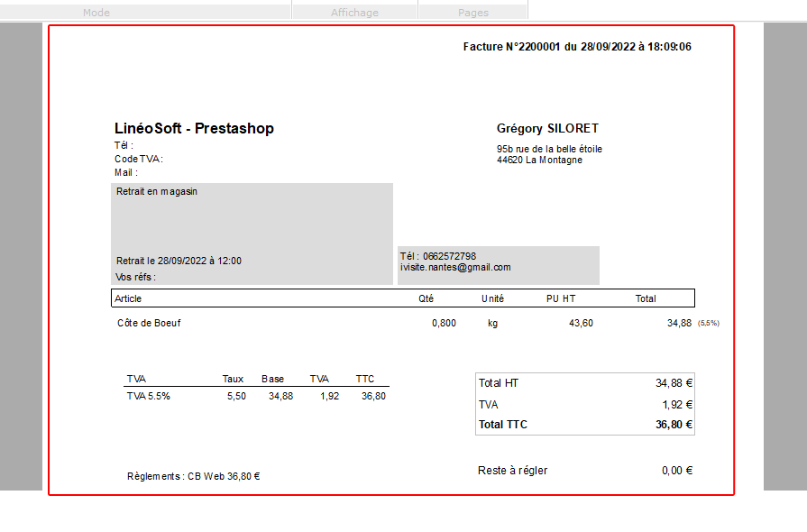Select the Côte de Boeuf article line
This screenshot has width=807, height=532.
coord(149,323)
